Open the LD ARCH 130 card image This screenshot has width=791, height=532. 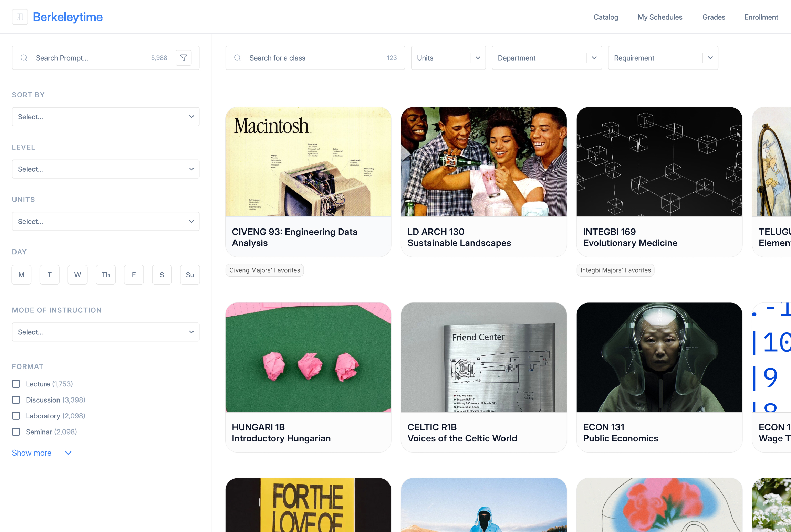coord(484,162)
